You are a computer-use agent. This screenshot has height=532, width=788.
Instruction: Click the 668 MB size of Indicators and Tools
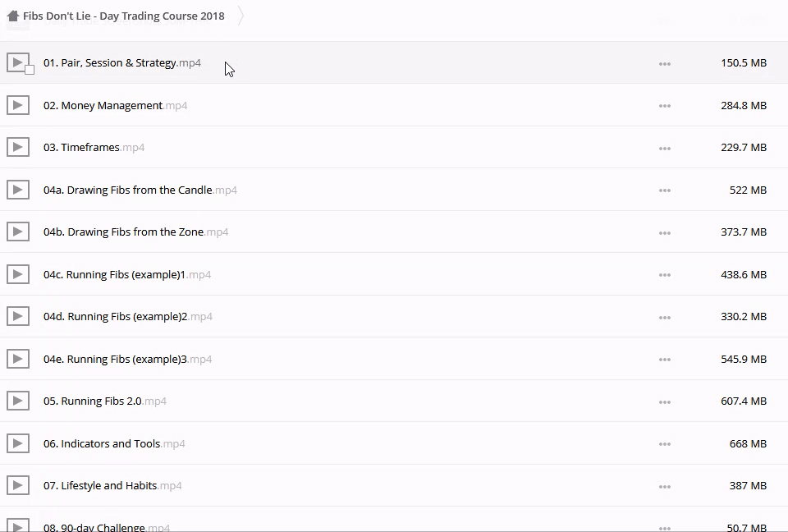(x=748, y=443)
